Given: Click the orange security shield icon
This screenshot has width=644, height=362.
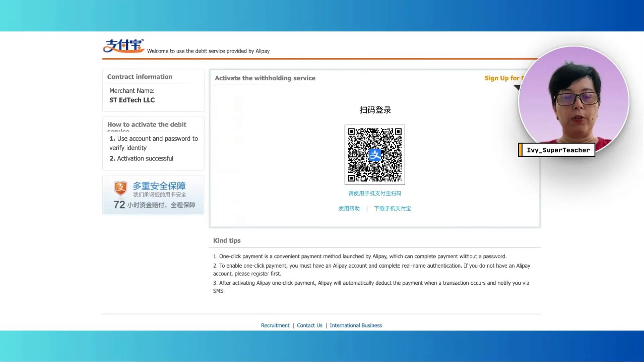Looking at the screenshot, I should point(120,188).
